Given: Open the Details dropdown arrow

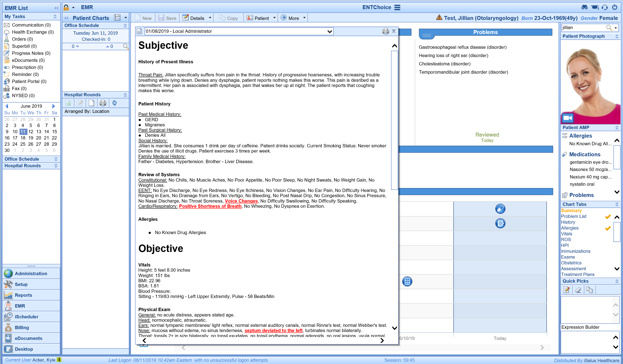Looking at the screenshot, I should (x=210, y=18).
